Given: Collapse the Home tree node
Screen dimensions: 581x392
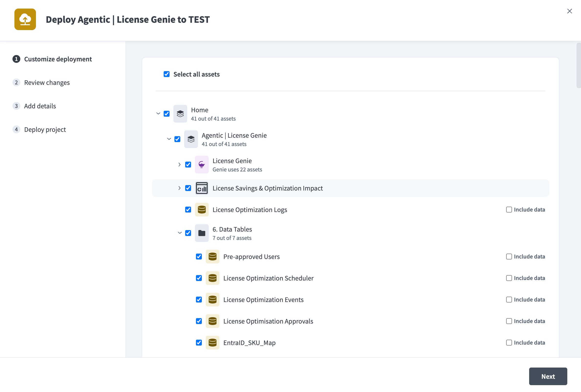Looking at the screenshot, I should (158, 114).
